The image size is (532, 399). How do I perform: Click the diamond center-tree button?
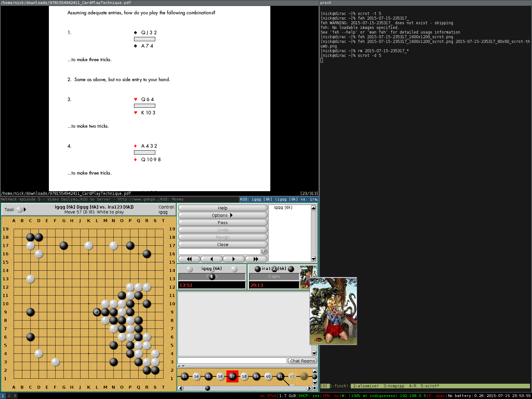click(315, 388)
